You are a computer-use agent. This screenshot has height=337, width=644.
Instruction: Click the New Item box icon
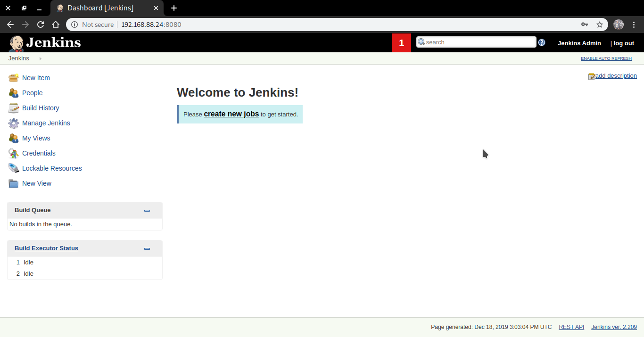pos(14,78)
